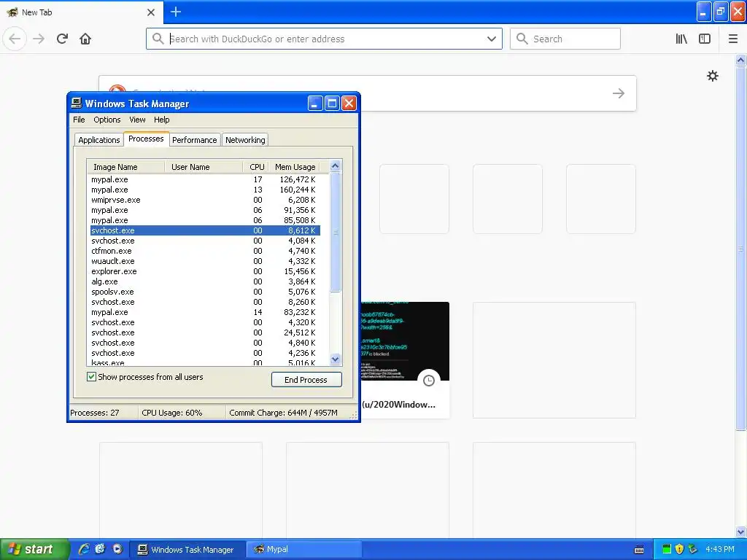Show sidebars using the sidebar icon
Image resolution: width=747 pixels, height=560 pixels.
coord(705,39)
